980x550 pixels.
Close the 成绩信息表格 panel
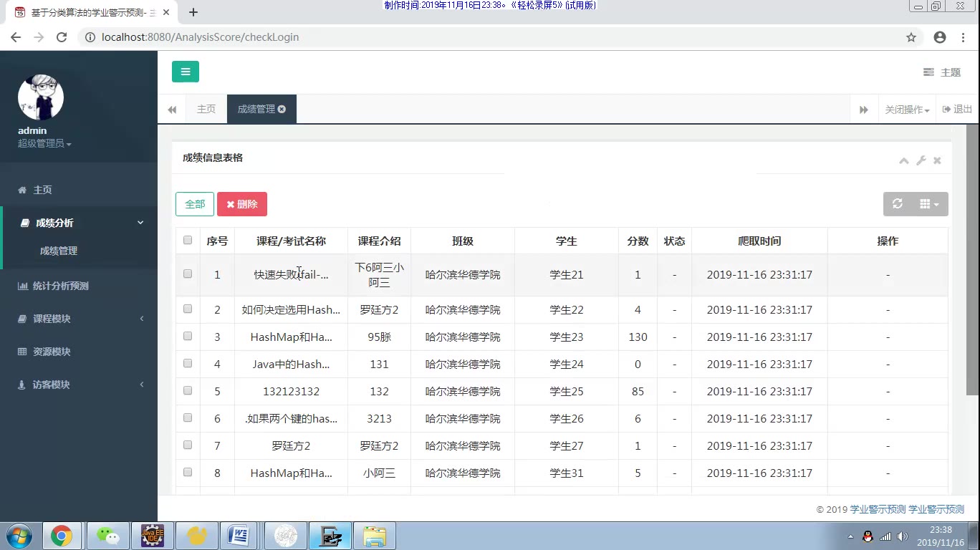pos(937,160)
